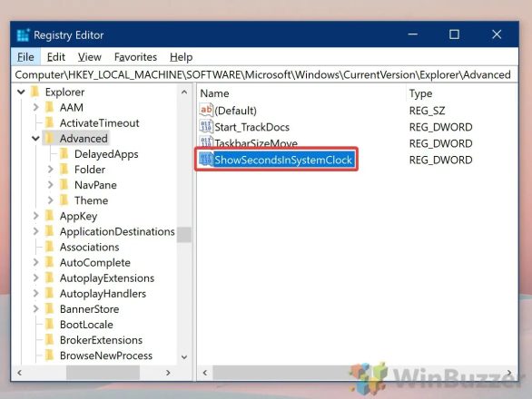
Task: Expand the AAM key
Action: pos(35,108)
